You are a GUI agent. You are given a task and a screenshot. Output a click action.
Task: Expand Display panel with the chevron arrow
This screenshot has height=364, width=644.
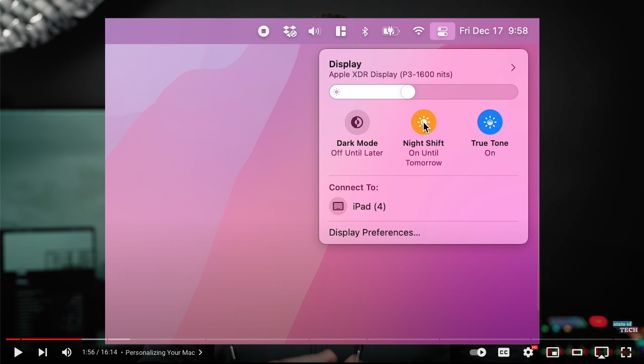pos(513,68)
